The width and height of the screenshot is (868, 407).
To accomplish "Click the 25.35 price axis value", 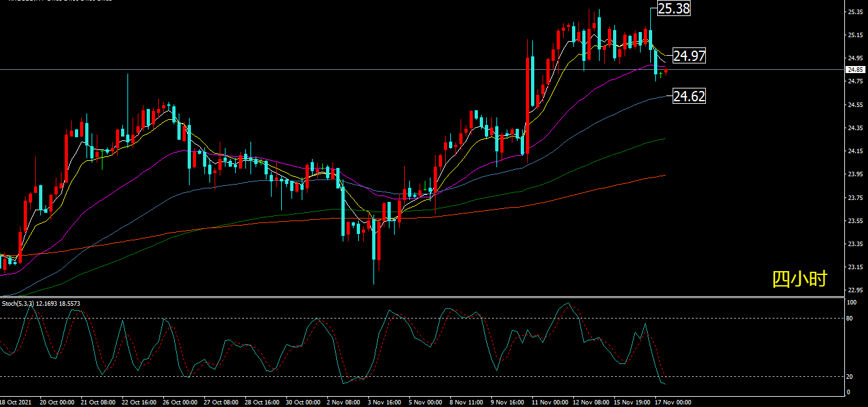I will (856, 12).
